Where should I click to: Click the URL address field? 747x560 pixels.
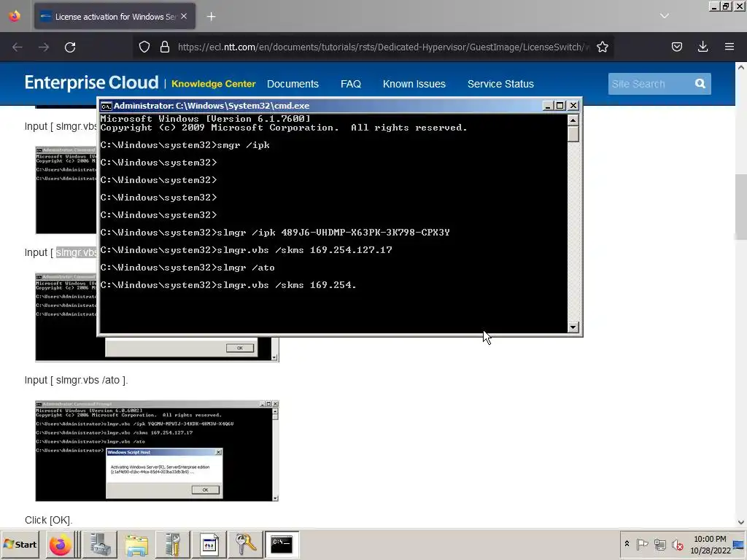coord(384,47)
